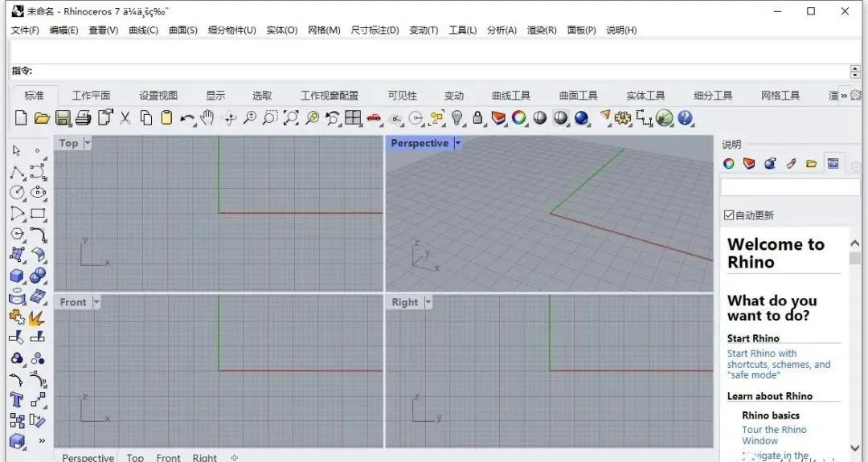Click the red car icon in toolbar
Image resolution: width=868 pixels, height=462 pixels.
tap(374, 118)
